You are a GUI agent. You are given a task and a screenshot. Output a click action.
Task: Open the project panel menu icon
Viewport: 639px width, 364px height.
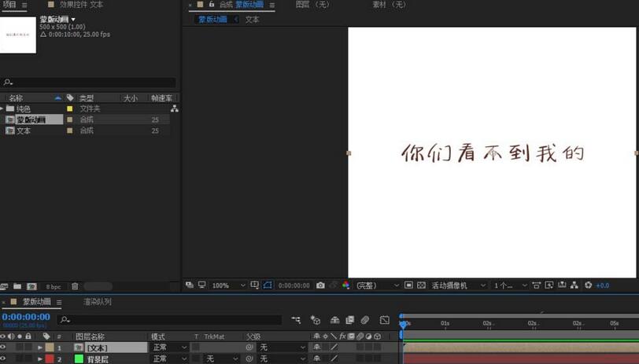tap(24, 6)
